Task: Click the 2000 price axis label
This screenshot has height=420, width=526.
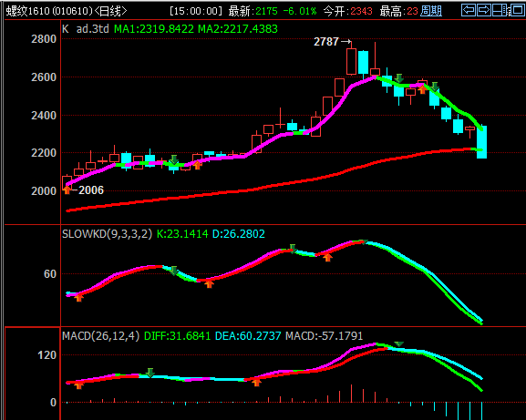Action: [x=44, y=191]
